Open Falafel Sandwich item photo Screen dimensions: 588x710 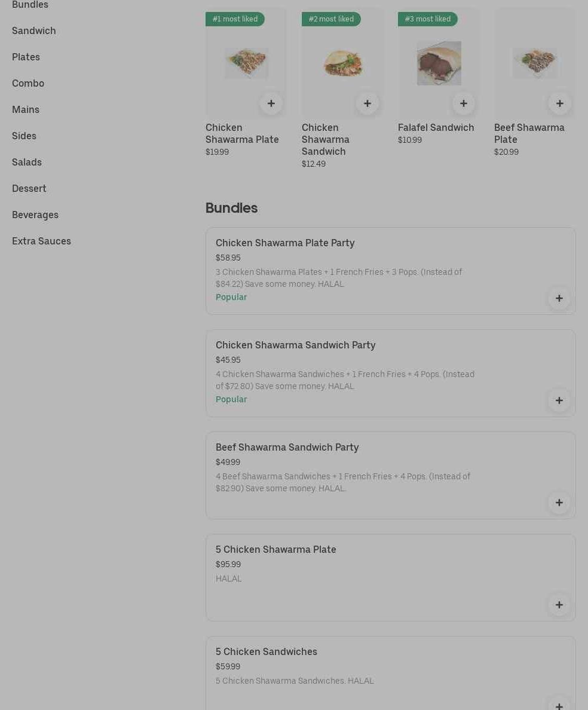click(439, 63)
